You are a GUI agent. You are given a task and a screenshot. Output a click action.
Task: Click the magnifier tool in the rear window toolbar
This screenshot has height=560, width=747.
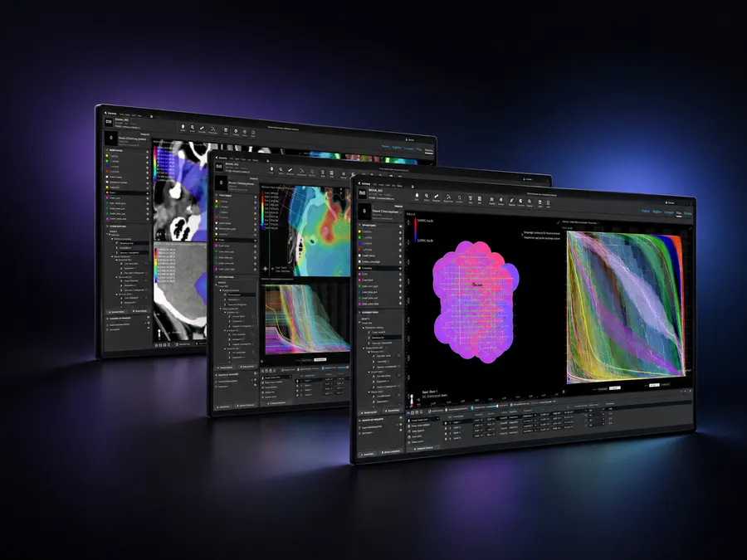(x=193, y=127)
